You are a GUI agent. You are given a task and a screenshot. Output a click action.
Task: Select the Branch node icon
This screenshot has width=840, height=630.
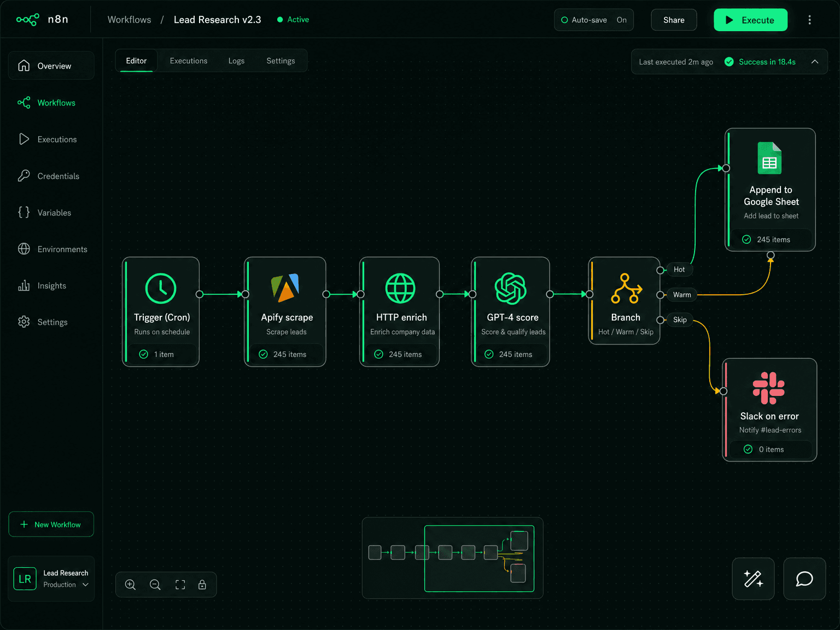[626, 288]
